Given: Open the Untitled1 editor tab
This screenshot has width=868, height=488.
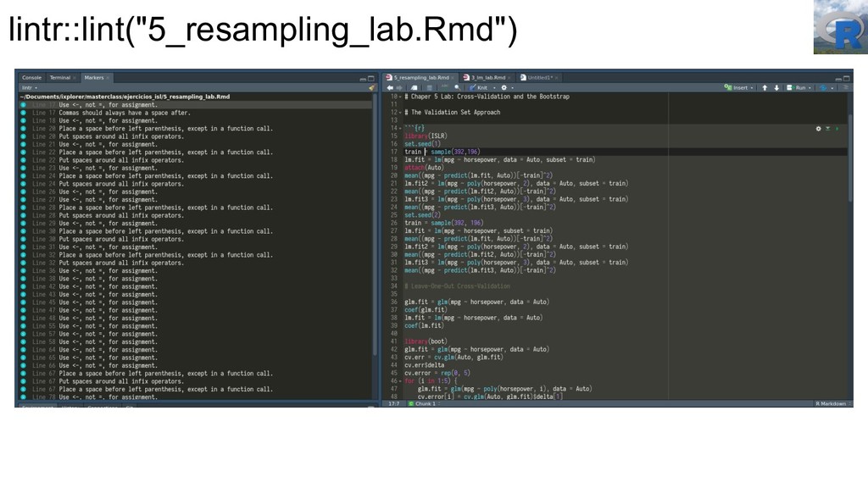Looking at the screenshot, I should point(540,77).
